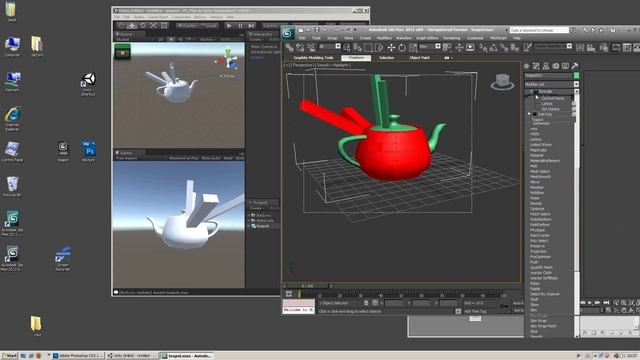This screenshot has height=360, width=640.
Task: Click the Align tool in 3ds Max toolbar
Action: tap(591, 48)
